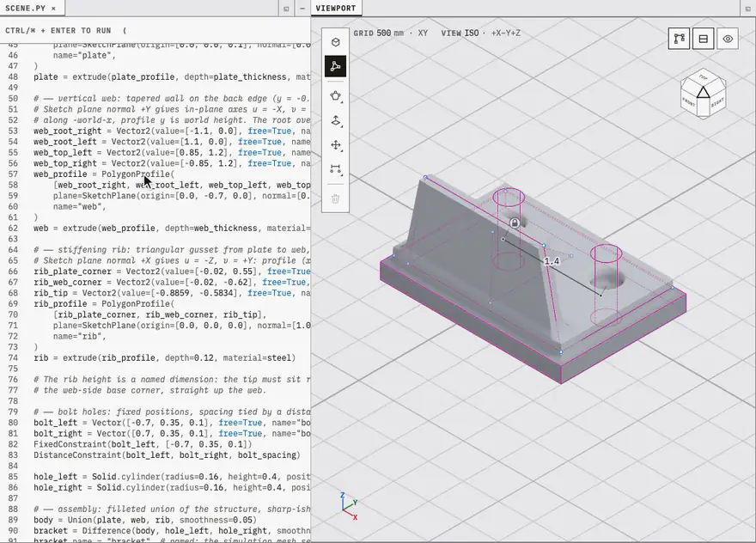
Task: Click 'web_profile = PolygonProfile(' line
Action: 104,174
